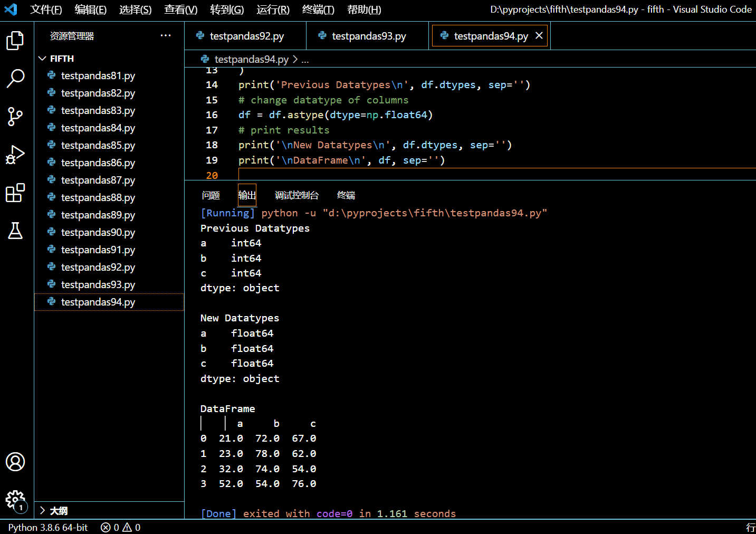
Task: Open testpandas88.py in explorer
Action: [109, 197]
